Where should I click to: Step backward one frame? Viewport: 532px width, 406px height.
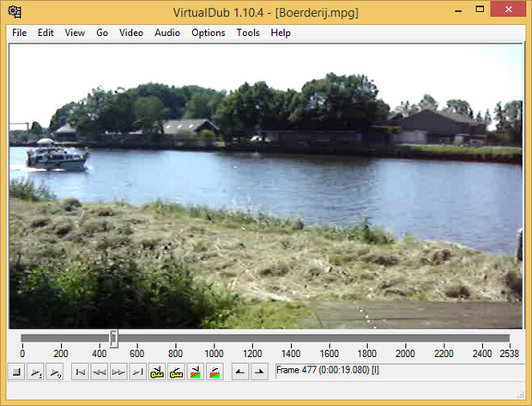tap(100, 372)
